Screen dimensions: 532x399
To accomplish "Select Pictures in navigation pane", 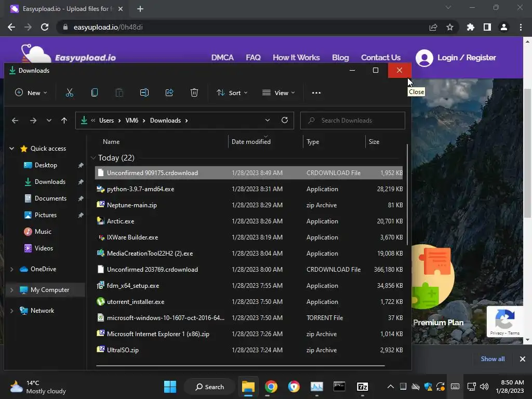I will coord(46,215).
